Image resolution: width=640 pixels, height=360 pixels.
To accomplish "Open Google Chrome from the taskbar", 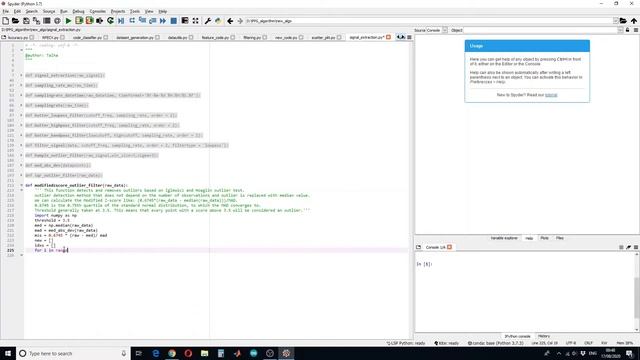I will tap(172, 353).
